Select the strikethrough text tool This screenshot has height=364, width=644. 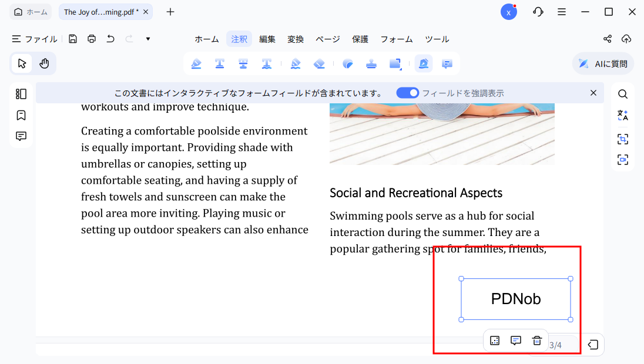pos(243,63)
